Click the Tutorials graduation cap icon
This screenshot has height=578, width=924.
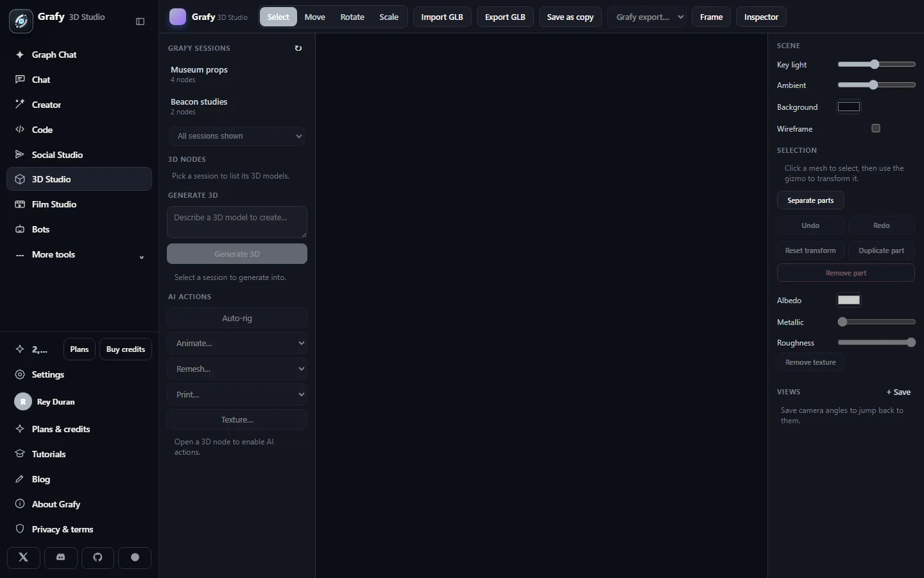click(20, 454)
